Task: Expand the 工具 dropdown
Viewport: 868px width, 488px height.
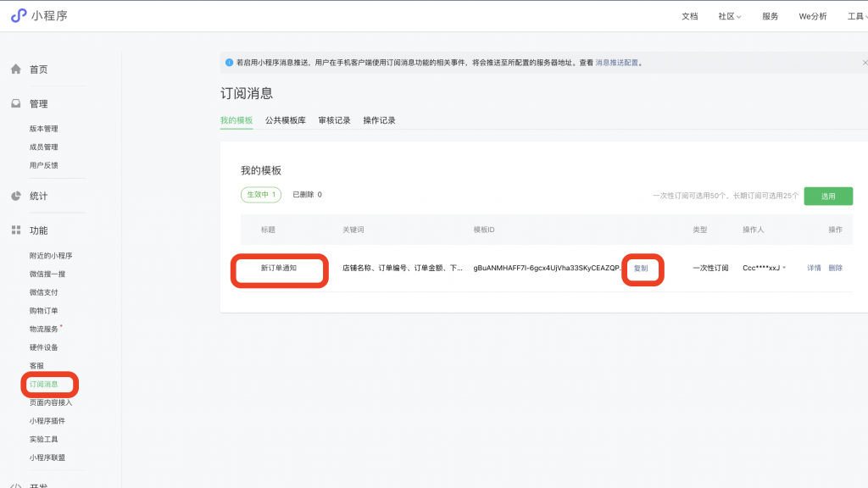Action: [858, 15]
